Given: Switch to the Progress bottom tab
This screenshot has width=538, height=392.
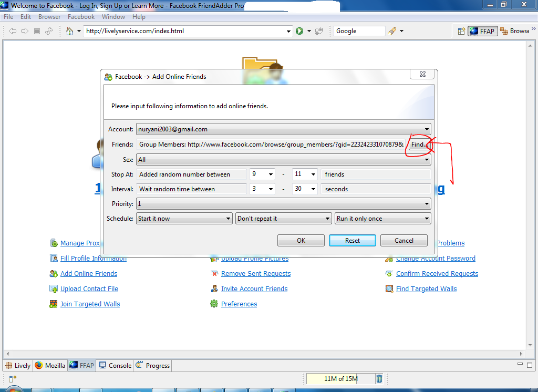Looking at the screenshot, I should point(153,366).
